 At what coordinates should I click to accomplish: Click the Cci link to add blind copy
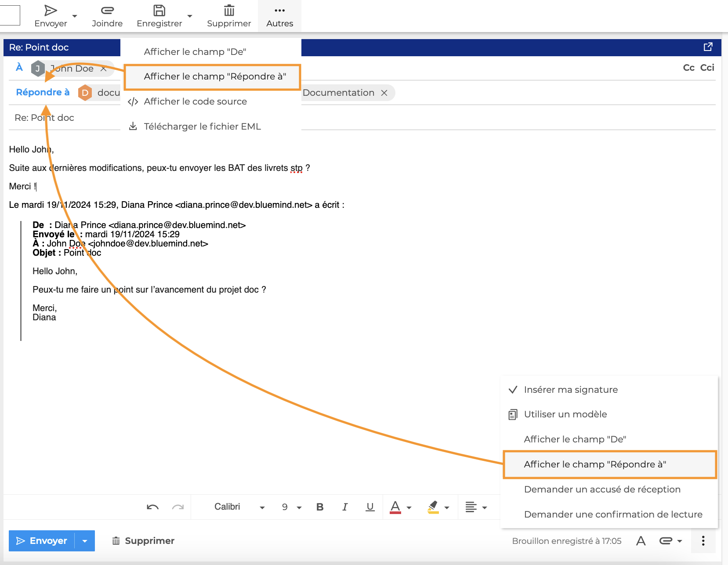[707, 68]
